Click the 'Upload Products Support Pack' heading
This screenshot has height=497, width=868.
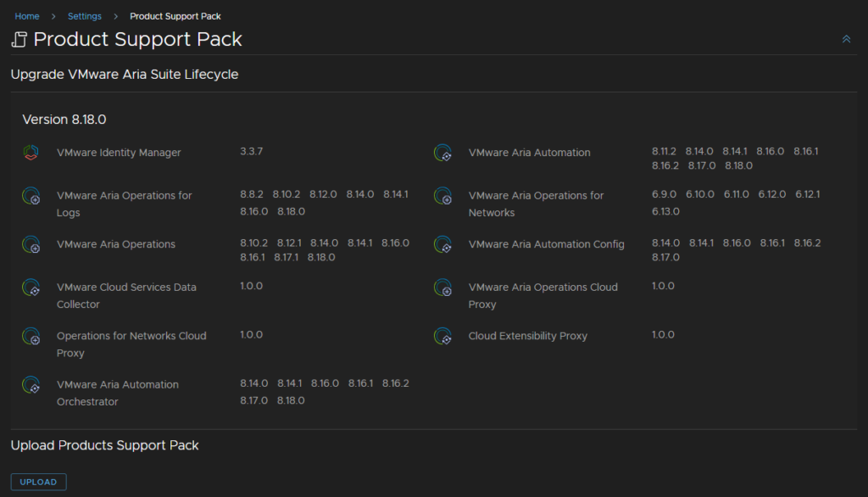[x=104, y=445]
